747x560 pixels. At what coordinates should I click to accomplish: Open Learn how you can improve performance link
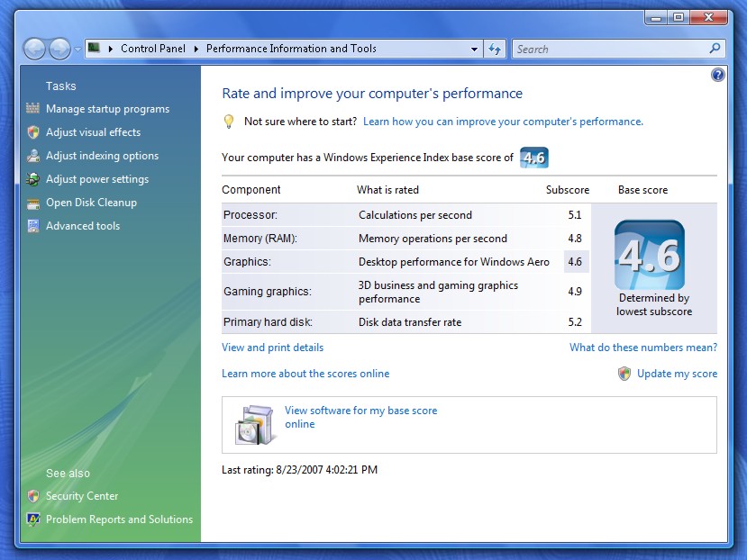[x=503, y=122]
